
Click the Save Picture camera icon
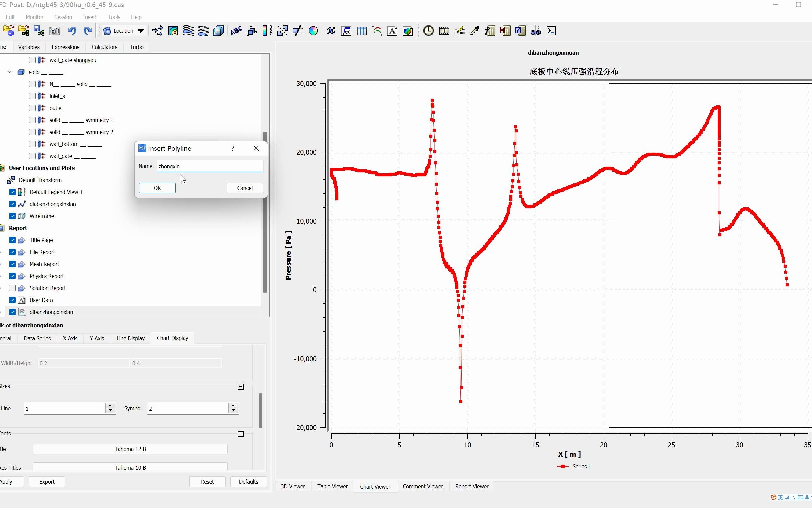(54, 31)
